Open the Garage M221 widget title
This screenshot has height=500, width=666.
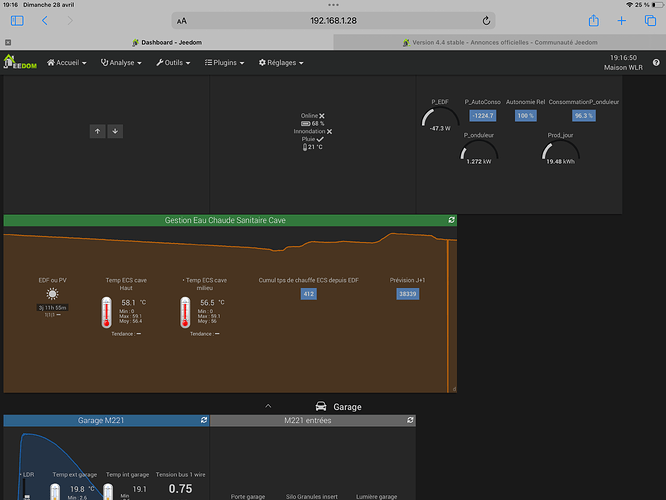[x=101, y=421]
